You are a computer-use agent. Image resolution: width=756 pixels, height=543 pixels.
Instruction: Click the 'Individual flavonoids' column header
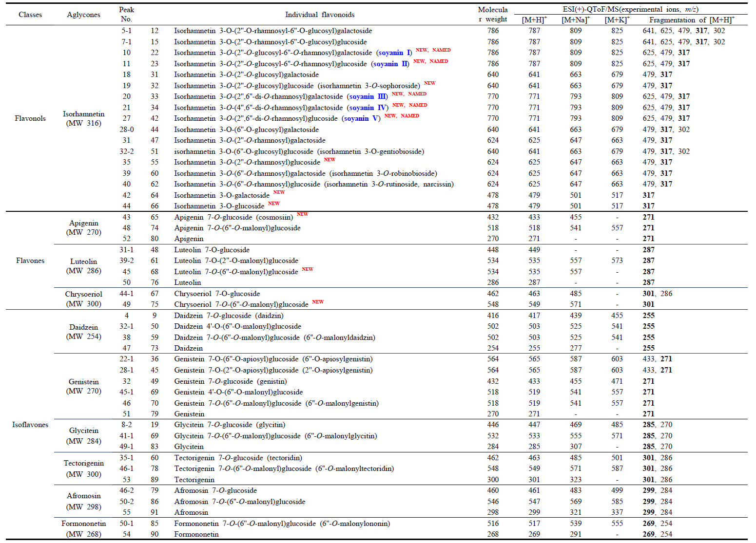point(320,15)
